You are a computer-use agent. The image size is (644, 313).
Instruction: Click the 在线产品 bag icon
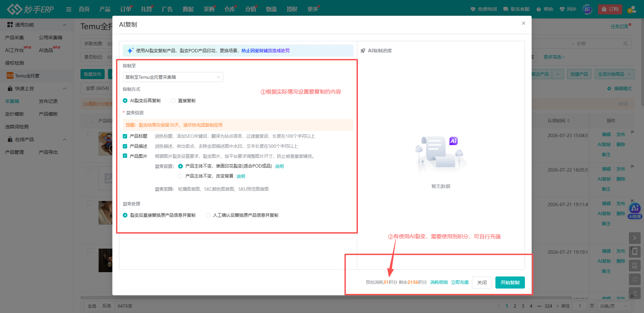coord(10,139)
